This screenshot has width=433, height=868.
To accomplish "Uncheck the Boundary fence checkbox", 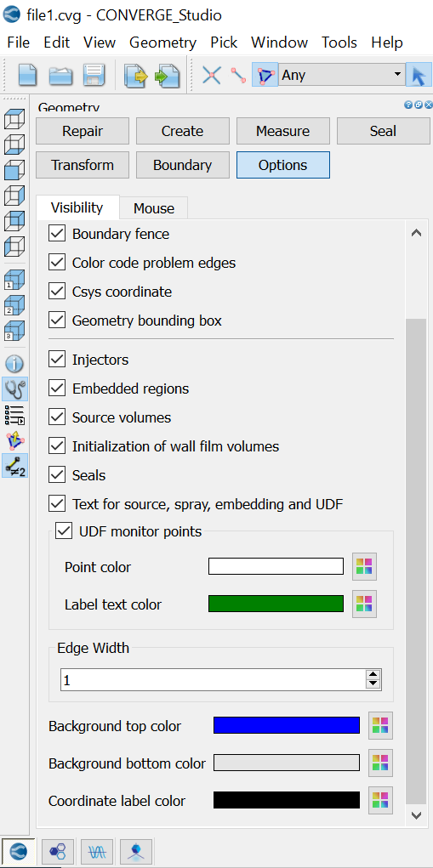I will [x=57, y=234].
